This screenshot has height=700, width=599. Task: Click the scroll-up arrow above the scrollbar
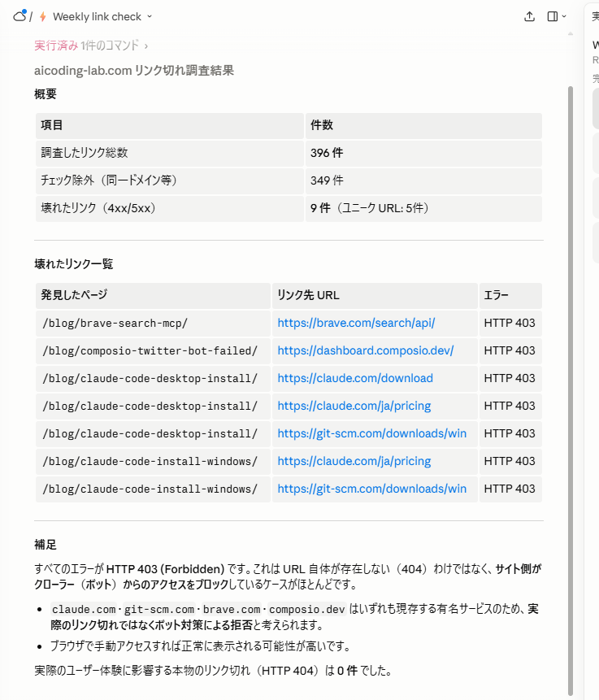pos(570,34)
